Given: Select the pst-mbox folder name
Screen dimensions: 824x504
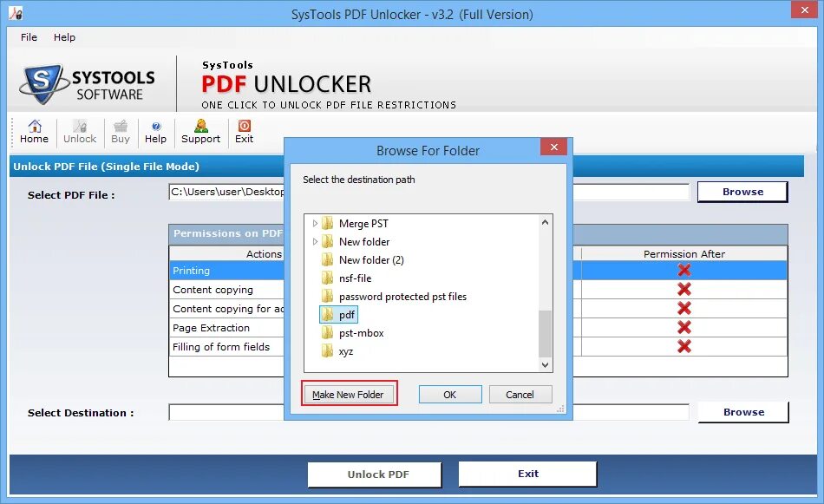Looking at the screenshot, I should 361,332.
